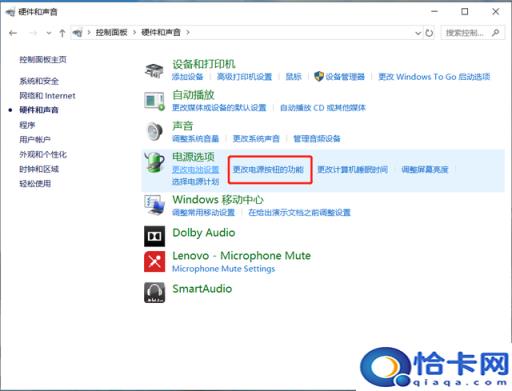Click 更改计算机睡眠时间 link
Viewport: 512px width, 391px height.
click(x=353, y=170)
